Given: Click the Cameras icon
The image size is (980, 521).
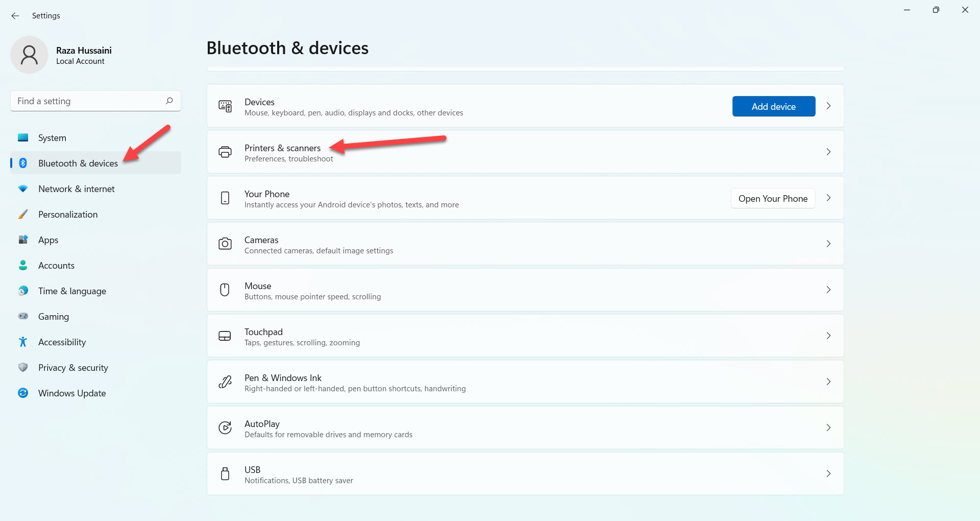Looking at the screenshot, I should pyautogui.click(x=225, y=244).
